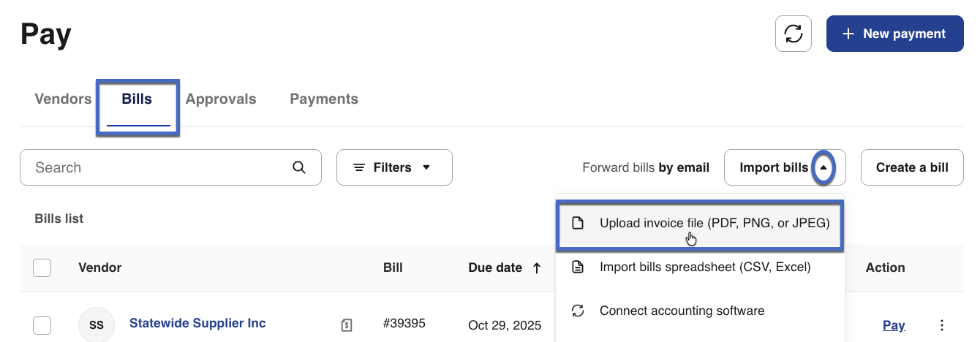980x342 pixels.
Task: Toggle the select-all bills checkbox
Action: [x=42, y=267]
